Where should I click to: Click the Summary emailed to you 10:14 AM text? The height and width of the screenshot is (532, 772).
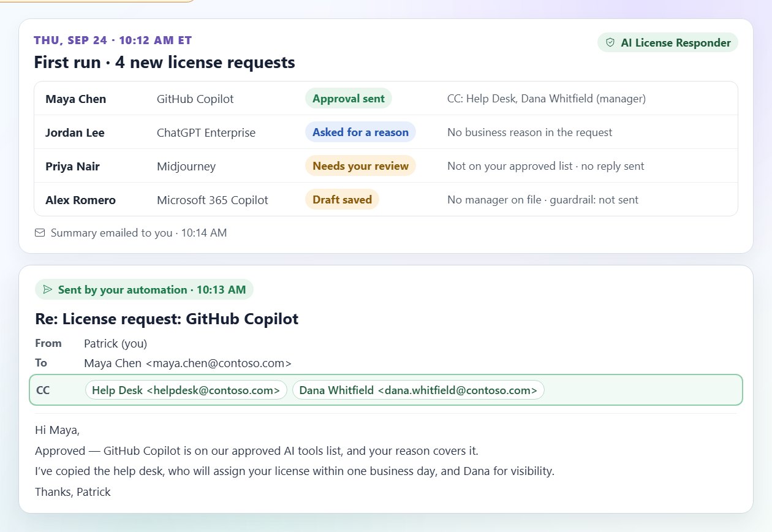click(x=138, y=233)
